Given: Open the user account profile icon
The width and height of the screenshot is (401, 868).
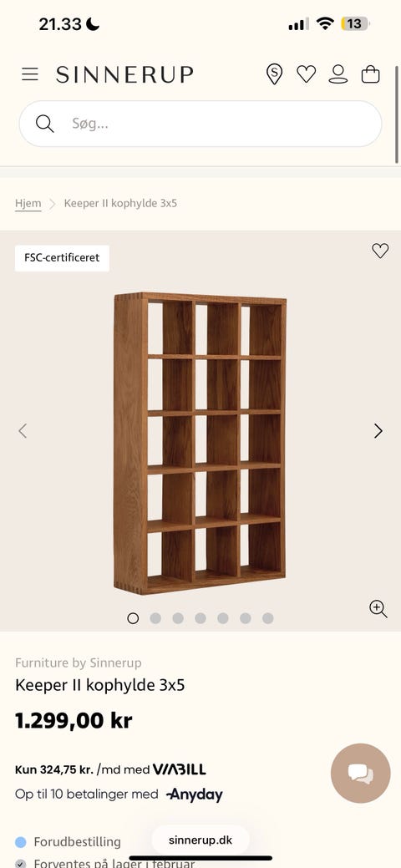Looking at the screenshot, I should point(338,74).
